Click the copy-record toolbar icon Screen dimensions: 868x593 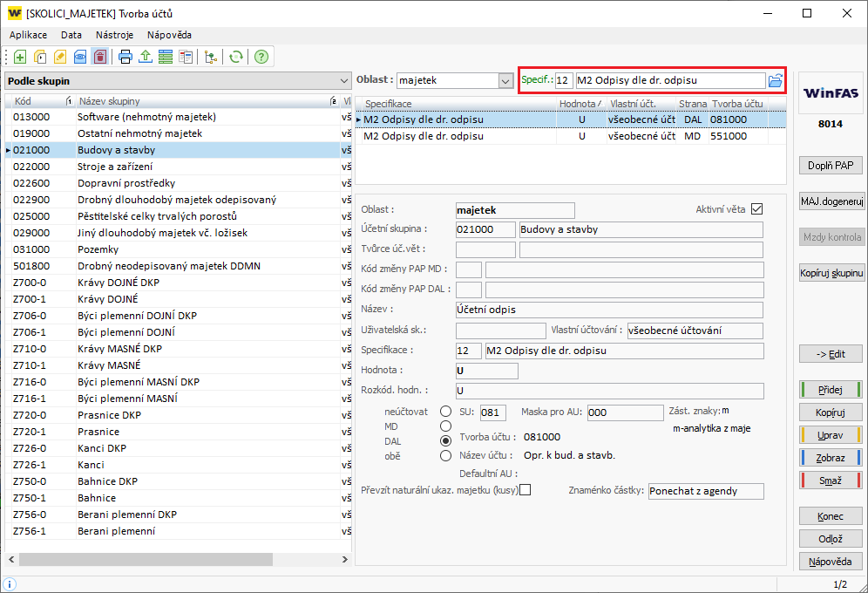[x=40, y=57]
